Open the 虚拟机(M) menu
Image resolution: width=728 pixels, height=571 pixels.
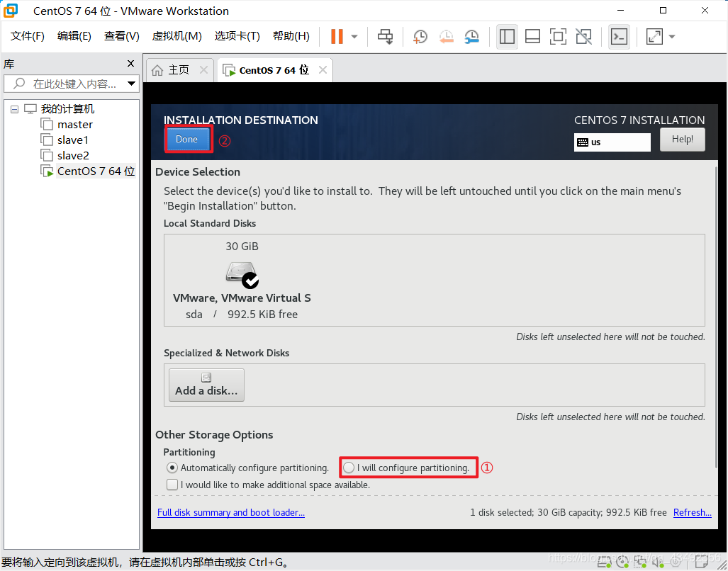click(177, 36)
